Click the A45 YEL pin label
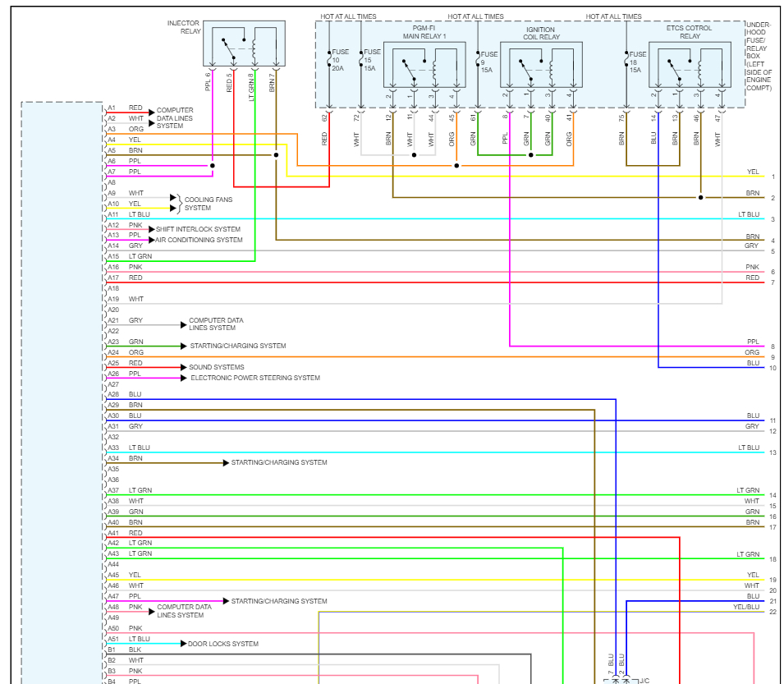The height and width of the screenshot is (684, 784). 125,575
